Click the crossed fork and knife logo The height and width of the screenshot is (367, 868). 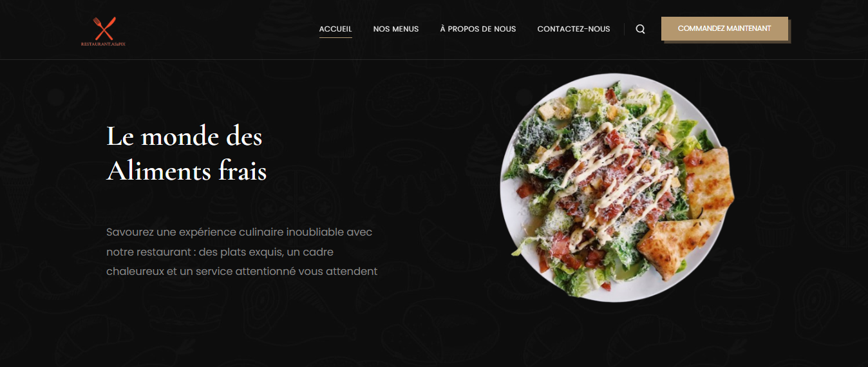pyautogui.click(x=104, y=29)
